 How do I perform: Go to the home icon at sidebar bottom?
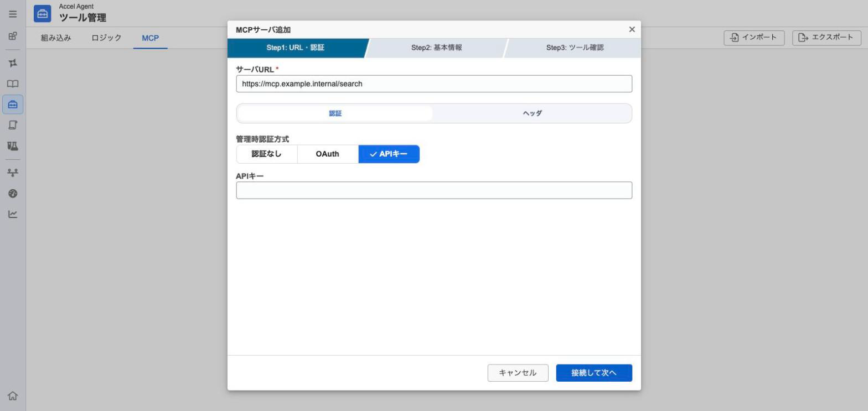(x=12, y=396)
